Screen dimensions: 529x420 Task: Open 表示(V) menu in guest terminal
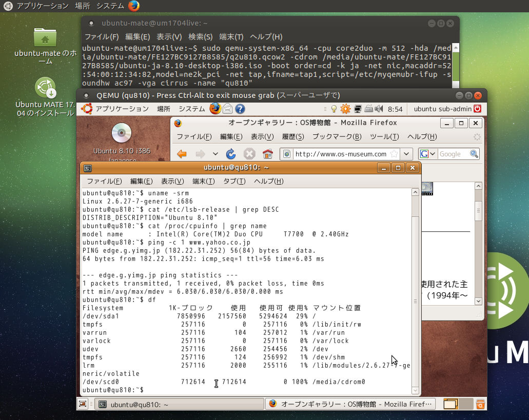point(172,182)
